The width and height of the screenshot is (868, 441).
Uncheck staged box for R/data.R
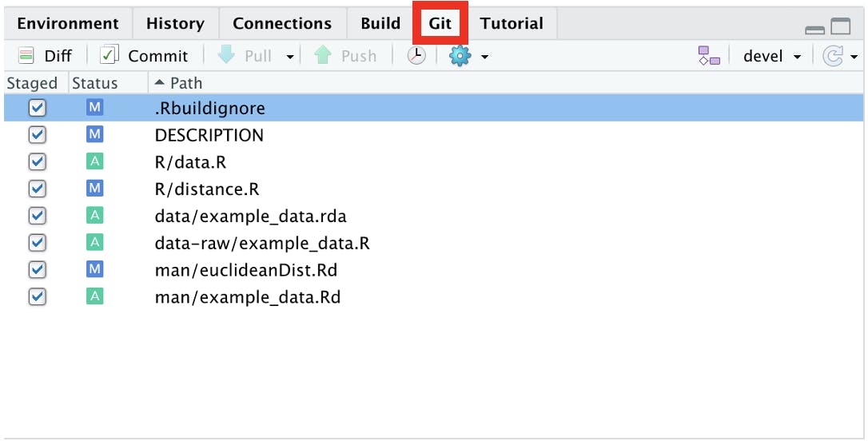point(37,161)
